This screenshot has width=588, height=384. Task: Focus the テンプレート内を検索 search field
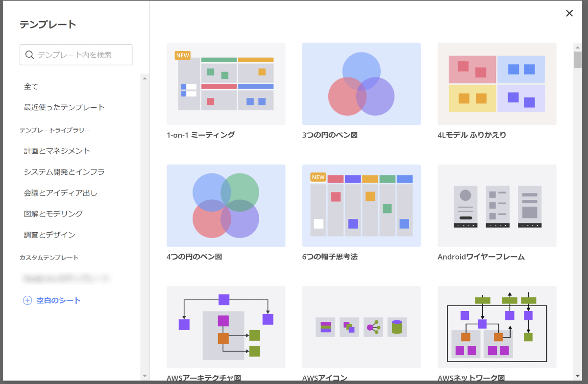(x=81, y=55)
